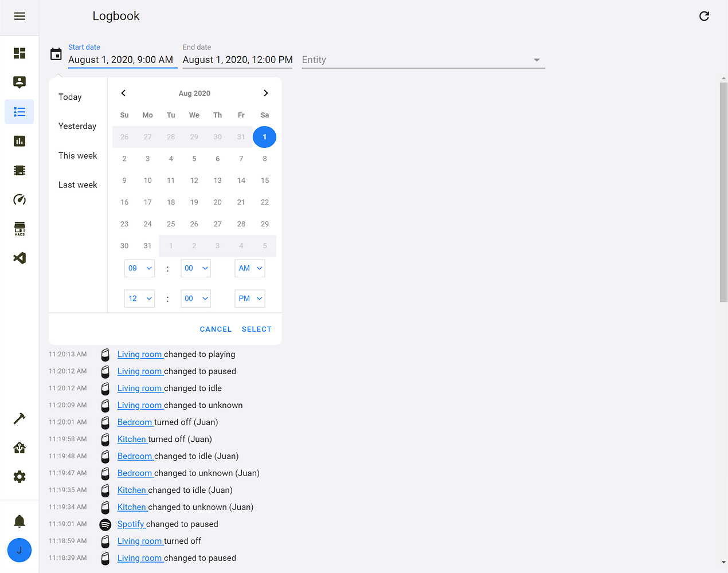Open the HACS store panel
The height and width of the screenshot is (573, 728).
(x=19, y=229)
